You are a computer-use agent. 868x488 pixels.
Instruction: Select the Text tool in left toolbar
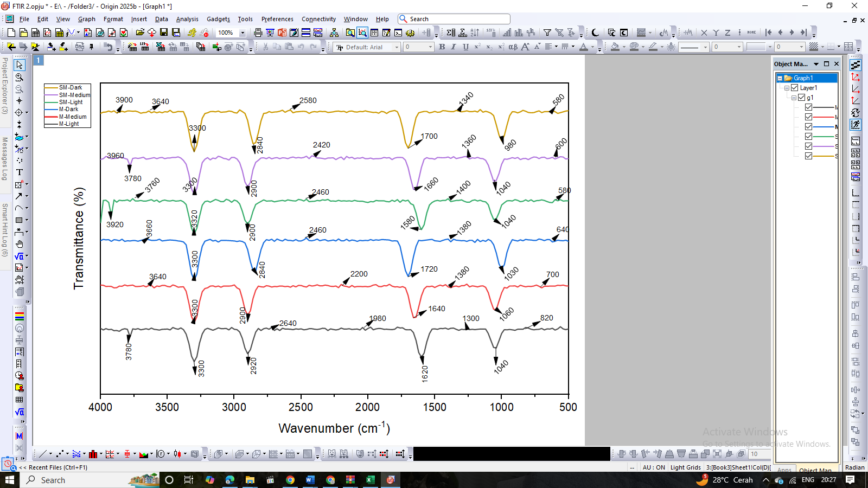click(20, 172)
